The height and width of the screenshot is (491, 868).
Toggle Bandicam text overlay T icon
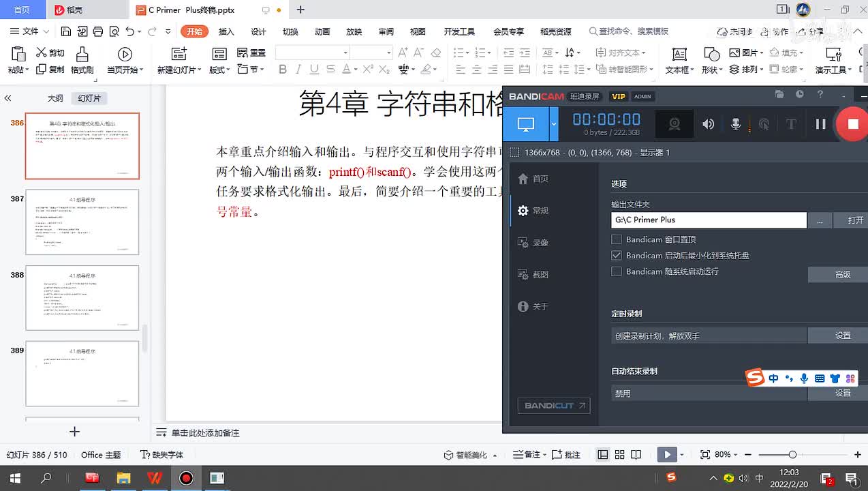click(791, 124)
